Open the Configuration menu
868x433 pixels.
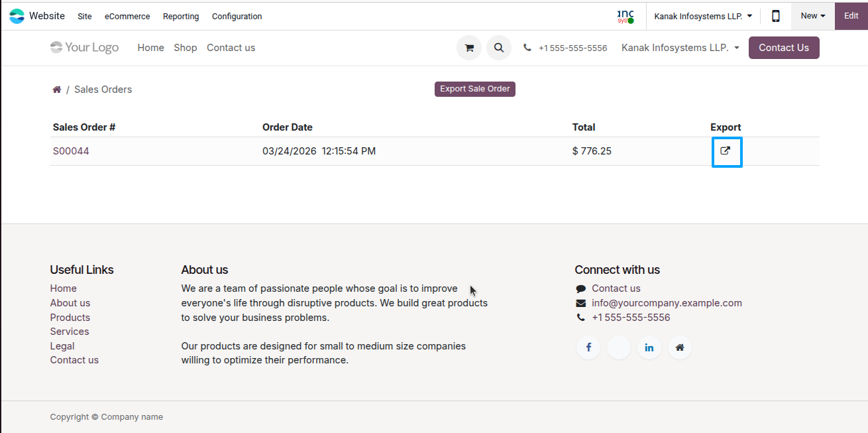click(x=237, y=16)
